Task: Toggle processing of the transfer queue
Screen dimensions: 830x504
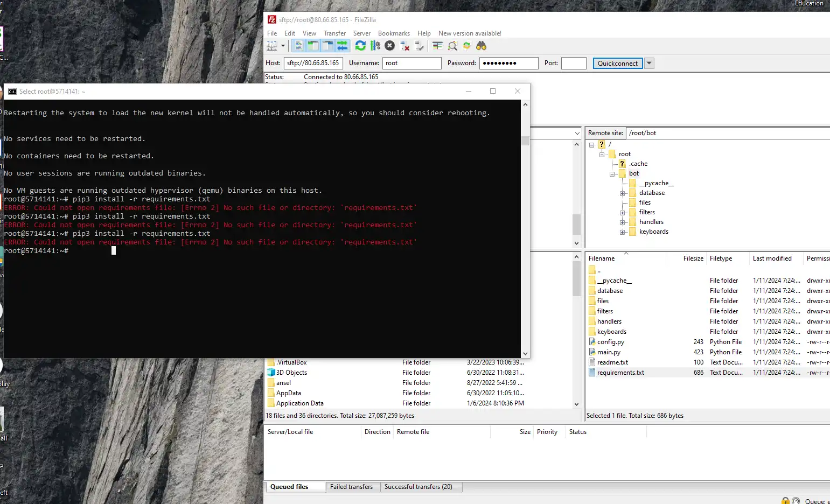Action: pyautogui.click(x=375, y=46)
